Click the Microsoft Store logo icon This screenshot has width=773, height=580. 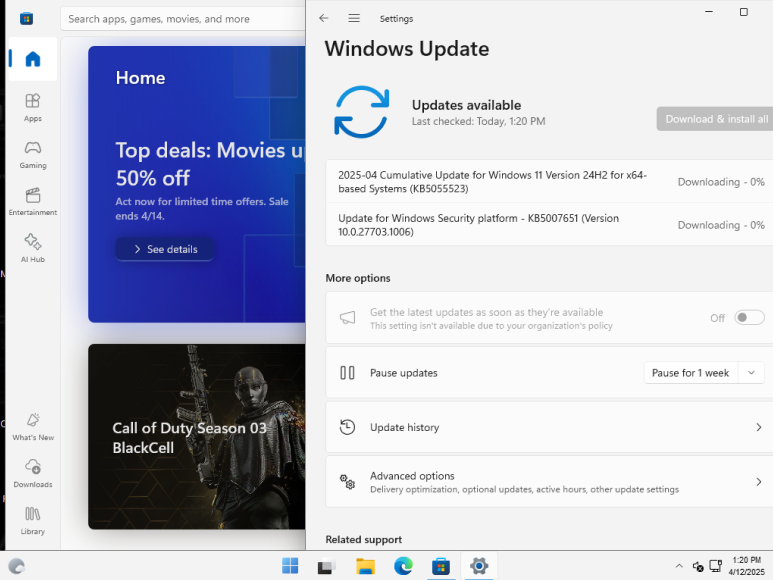coord(26,19)
